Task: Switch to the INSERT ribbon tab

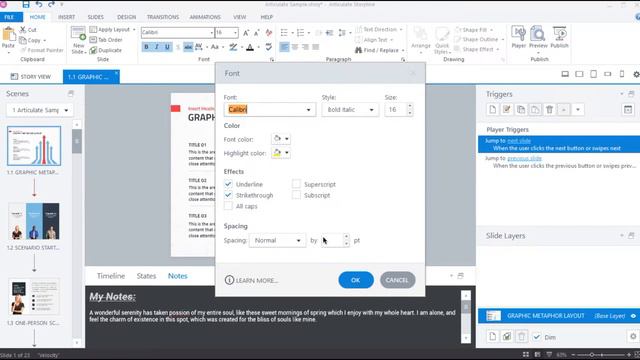Action: [67, 17]
